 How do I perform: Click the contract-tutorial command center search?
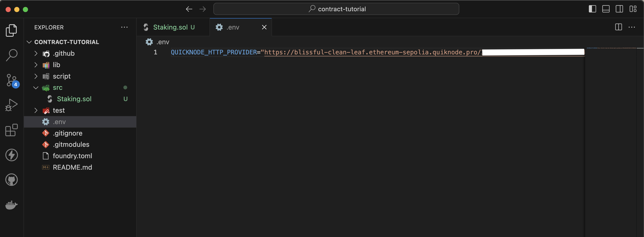pos(336,9)
